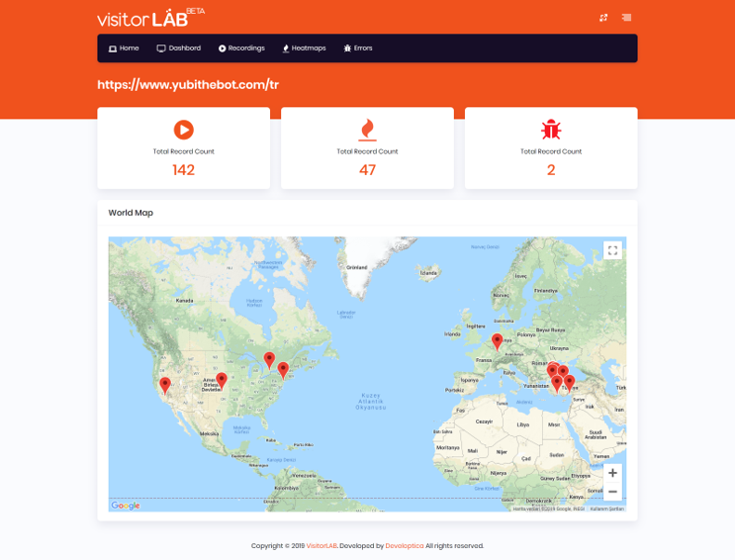The height and width of the screenshot is (560, 735).
Task: Click the Developtica footer link
Action: tap(404, 546)
